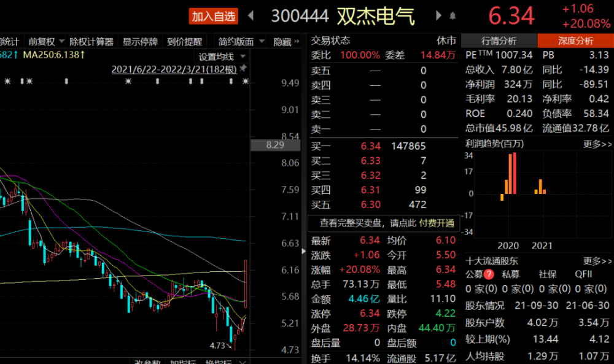Click the 4.73 low-price annotation on chart
Viewport: 614px width, 364px height.
coord(218,346)
